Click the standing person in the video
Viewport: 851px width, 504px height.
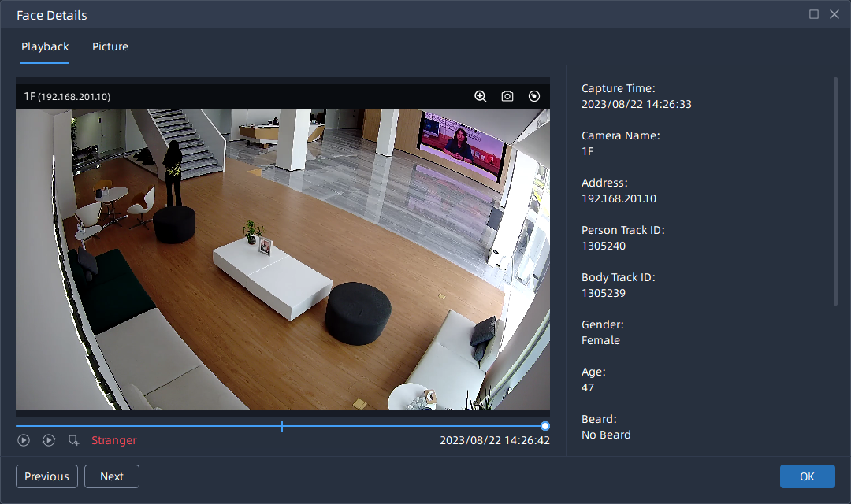(173, 173)
